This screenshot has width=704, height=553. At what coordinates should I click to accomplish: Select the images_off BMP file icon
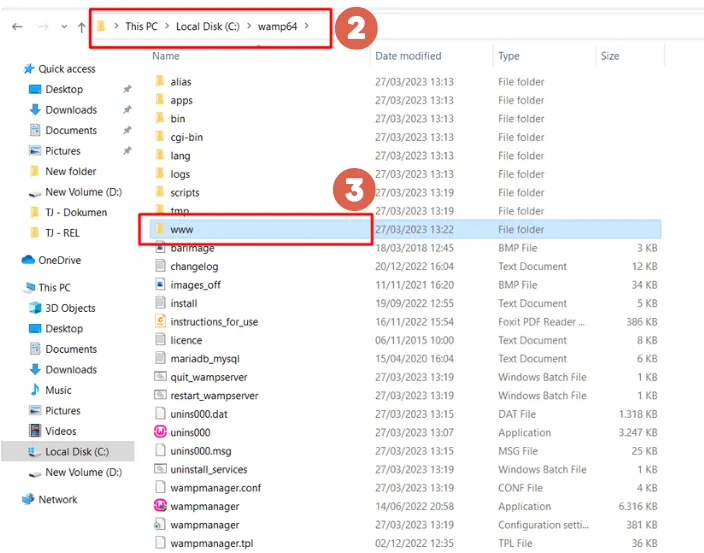[x=160, y=284]
